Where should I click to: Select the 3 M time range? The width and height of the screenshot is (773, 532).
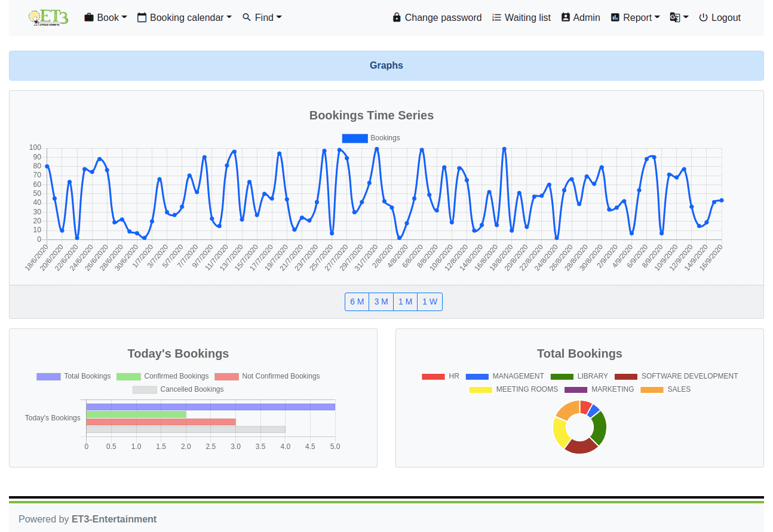pos(381,302)
